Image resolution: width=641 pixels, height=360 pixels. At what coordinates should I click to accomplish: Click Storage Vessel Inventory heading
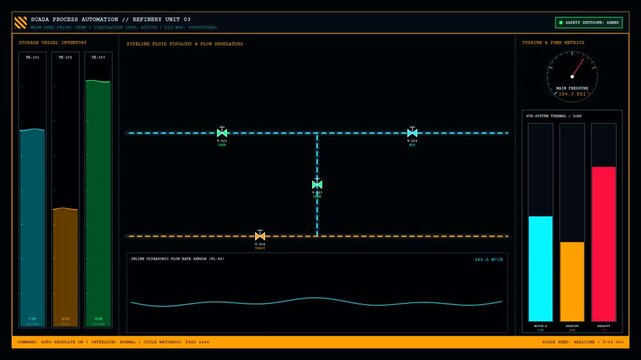[x=52, y=42]
